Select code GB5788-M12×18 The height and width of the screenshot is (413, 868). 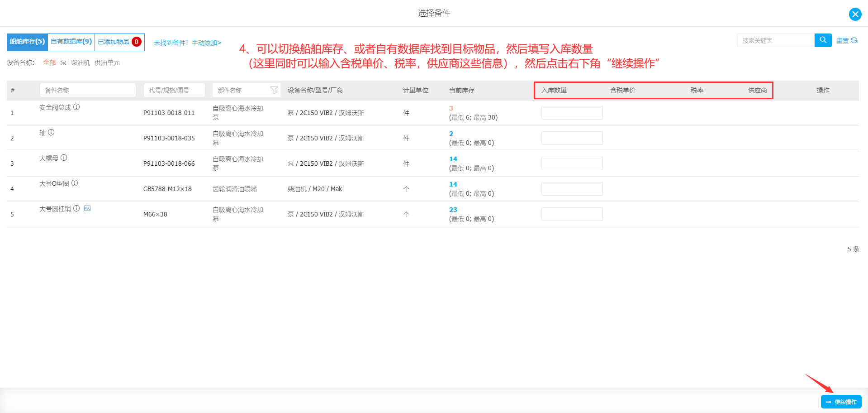[167, 189]
